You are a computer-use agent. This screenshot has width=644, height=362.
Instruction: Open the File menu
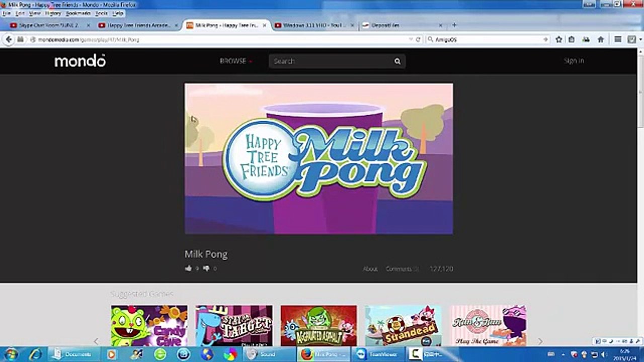7,14
